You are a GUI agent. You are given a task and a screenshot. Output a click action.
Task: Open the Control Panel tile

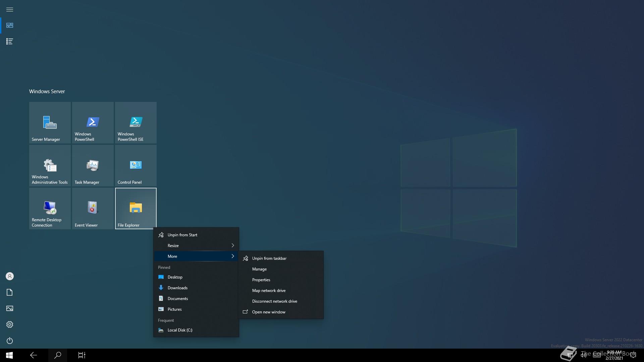(x=136, y=166)
